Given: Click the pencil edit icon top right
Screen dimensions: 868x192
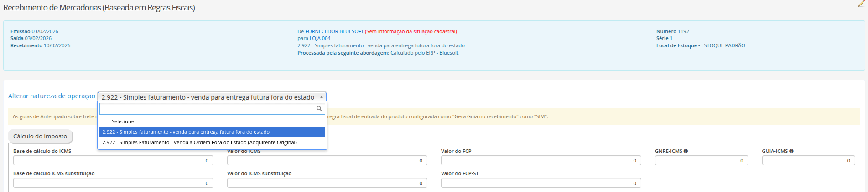Looking at the screenshot, I should 861,4.
